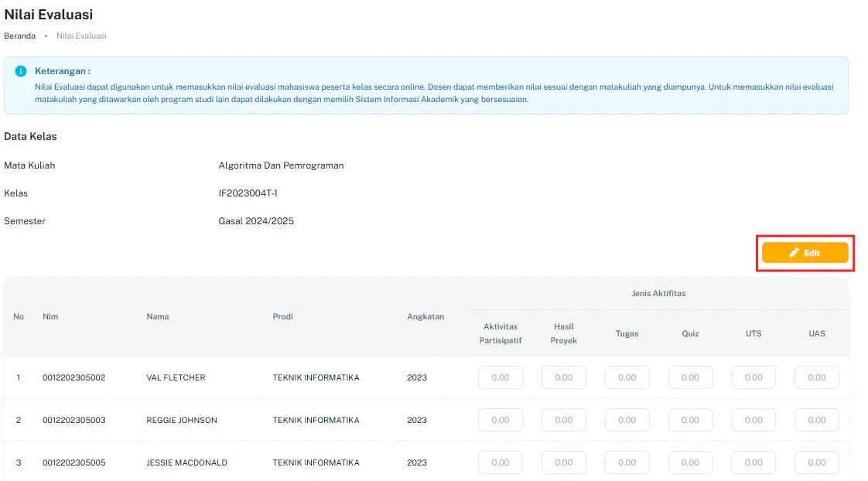The width and height of the screenshot is (868, 481).
Task: Click the name VAL FLETCHER
Action: 176,377
